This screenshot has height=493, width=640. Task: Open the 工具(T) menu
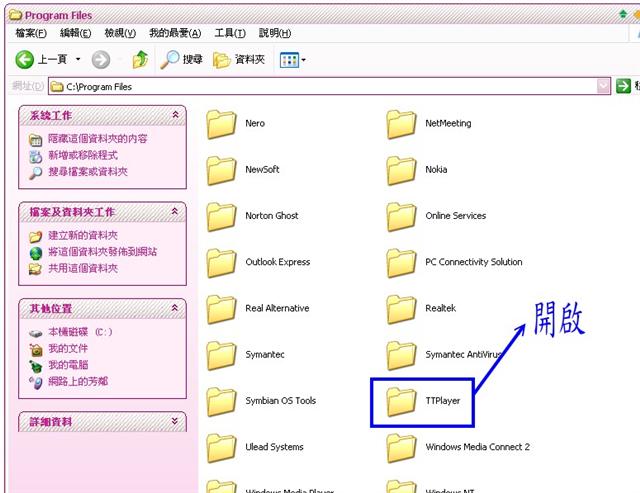[x=230, y=33]
